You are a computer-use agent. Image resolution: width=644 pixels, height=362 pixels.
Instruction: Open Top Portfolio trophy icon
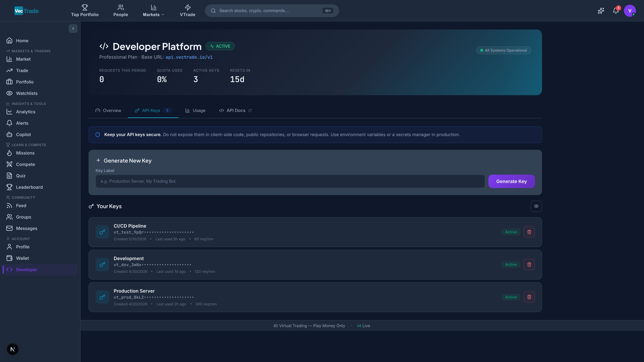coord(85,7)
